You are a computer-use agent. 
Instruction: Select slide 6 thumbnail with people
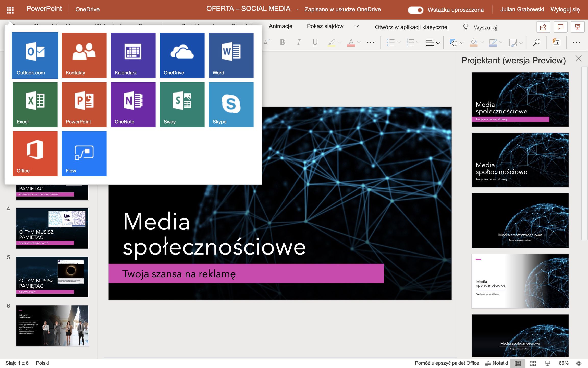click(x=52, y=326)
